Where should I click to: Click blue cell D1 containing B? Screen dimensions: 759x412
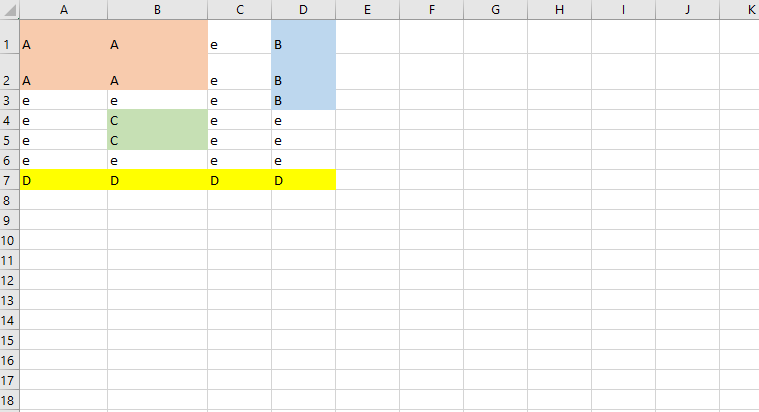point(304,37)
